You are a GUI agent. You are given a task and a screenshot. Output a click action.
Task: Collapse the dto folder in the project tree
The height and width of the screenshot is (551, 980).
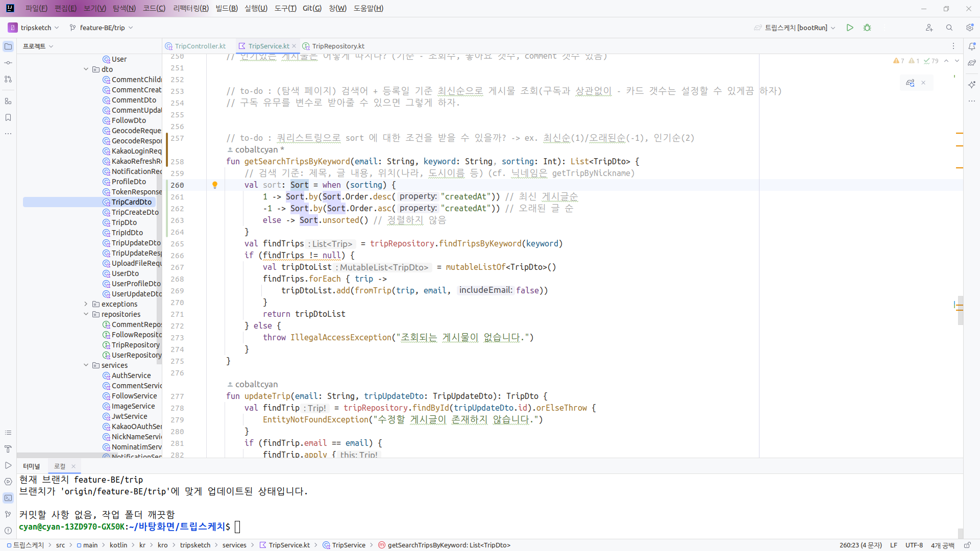click(86, 69)
